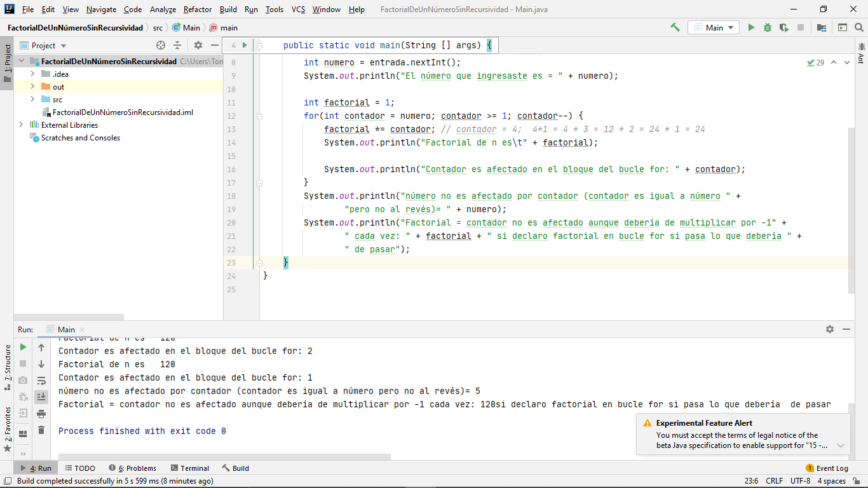Click the CRLF line separator indicator
The height and width of the screenshot is (488, 868).
pyautogui.click(x=775, y=481)
